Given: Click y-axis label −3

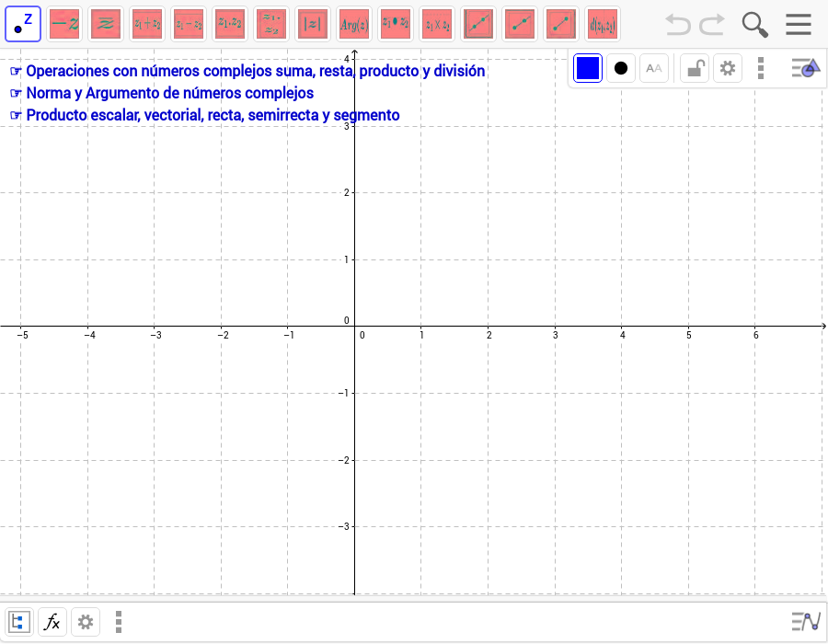Looking at the screenshot, I should point(344,526).
